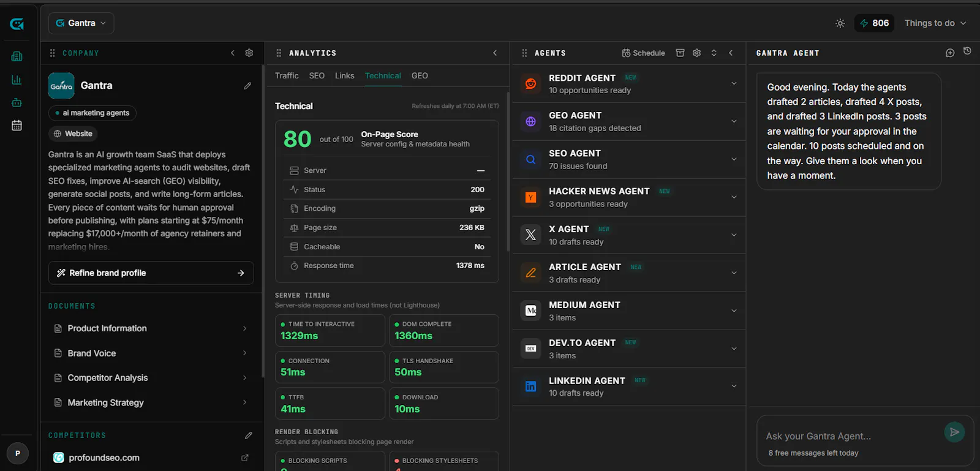Expand the Article Agent row chevron
Image resolution: width=980 pixels, height=471 pixels.
tap(734, 273)
